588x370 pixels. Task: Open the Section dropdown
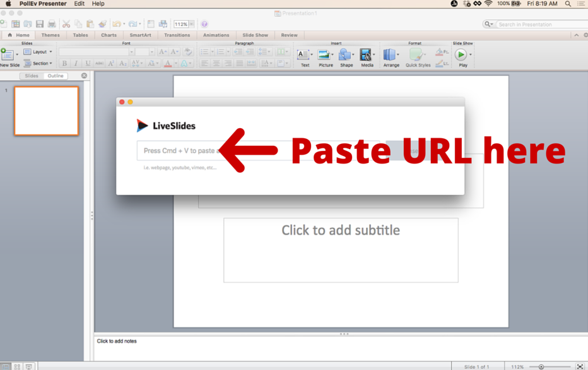point(38,63)
